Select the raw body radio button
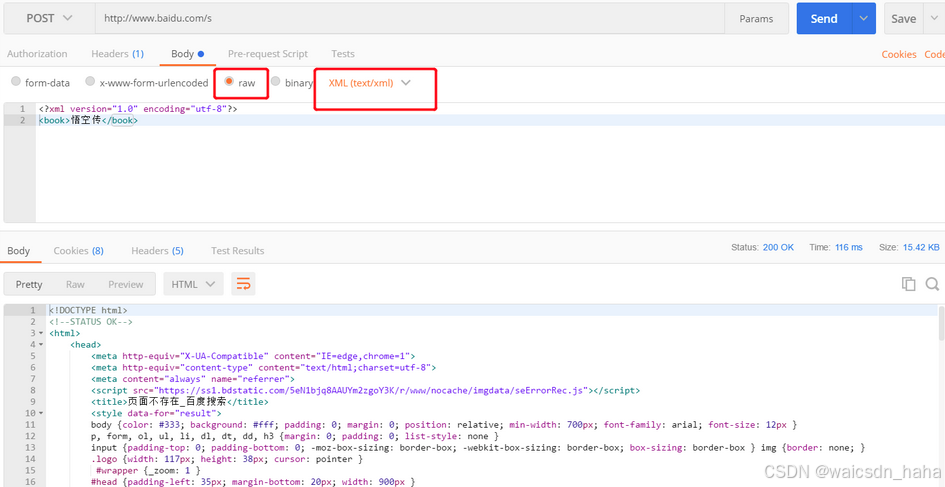The height and width of the screenshot is (487, 945). coord(229,81)
